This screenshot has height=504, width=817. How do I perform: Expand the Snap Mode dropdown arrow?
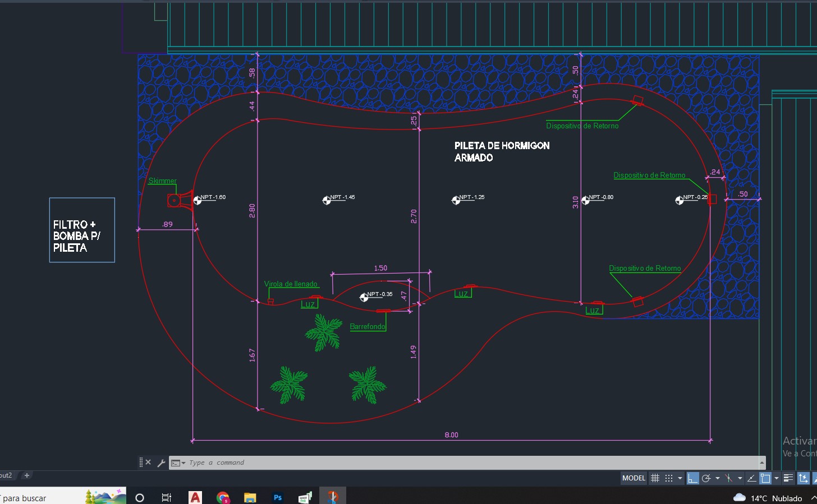point(680,478)
